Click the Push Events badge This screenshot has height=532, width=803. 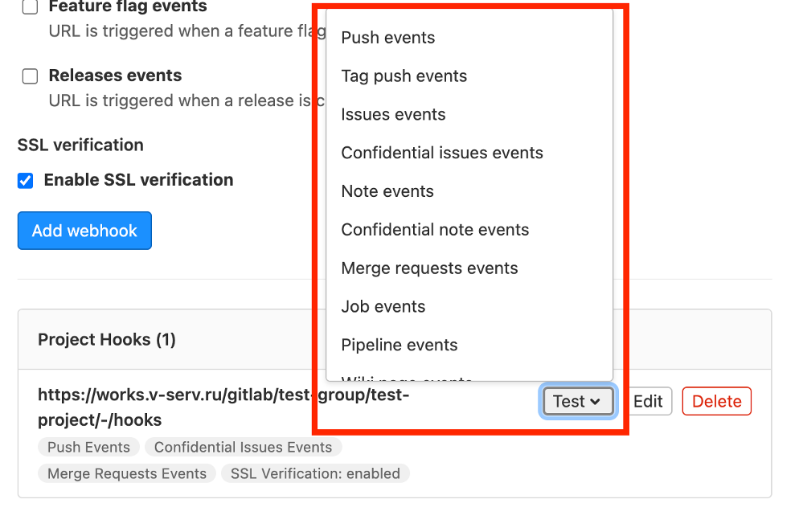pos(88,447)
